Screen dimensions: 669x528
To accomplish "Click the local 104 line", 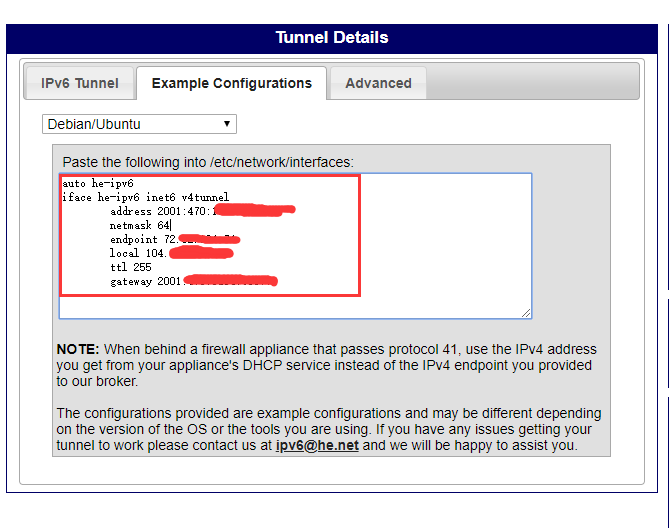I will [x=172, y=253].
